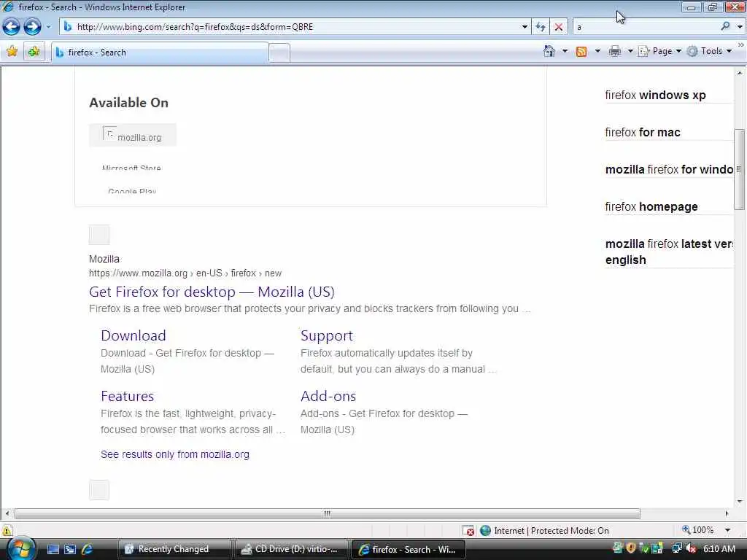Screen dimensions: 747x560
Task: Click the Home icon in the command bar
Action: 549,51
